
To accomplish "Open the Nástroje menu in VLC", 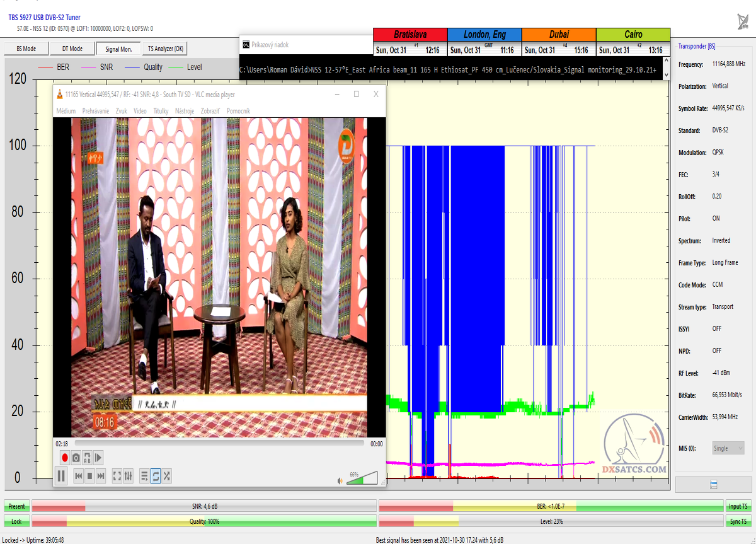I will point(185,111).
